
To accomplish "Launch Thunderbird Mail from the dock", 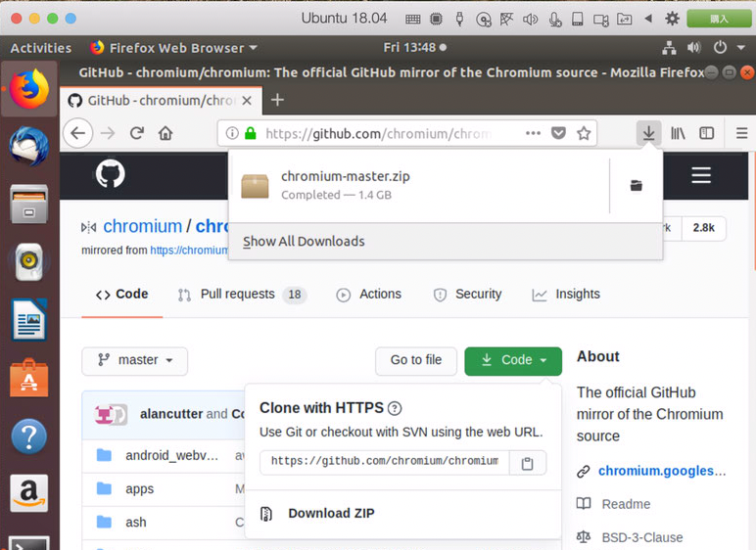I will (29, 147).
